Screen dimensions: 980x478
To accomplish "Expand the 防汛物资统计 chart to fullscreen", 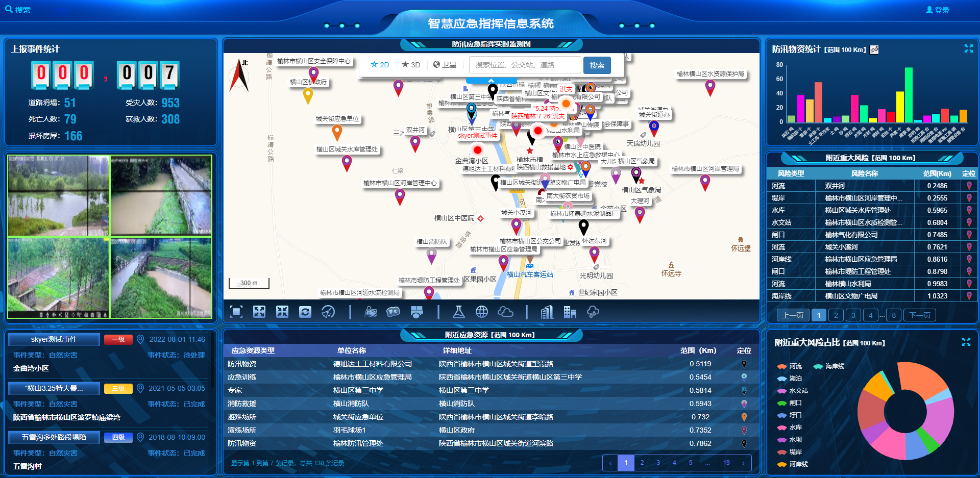I will (968, 48).
